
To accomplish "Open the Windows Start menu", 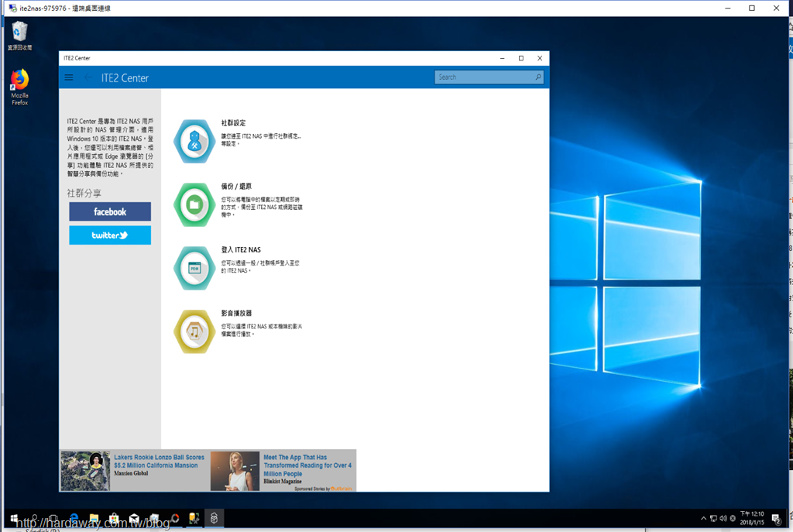I will point(14,518).
